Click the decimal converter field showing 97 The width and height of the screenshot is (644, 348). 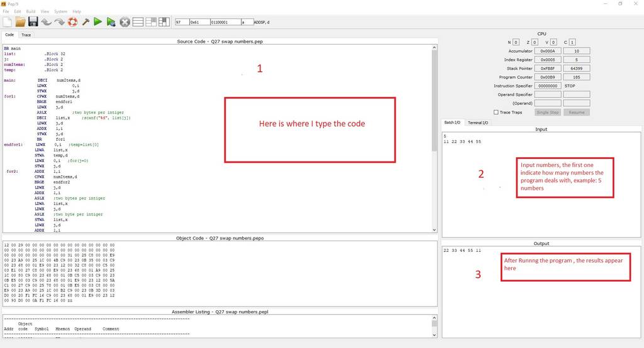pyautogui.click(x=182, y=22)
